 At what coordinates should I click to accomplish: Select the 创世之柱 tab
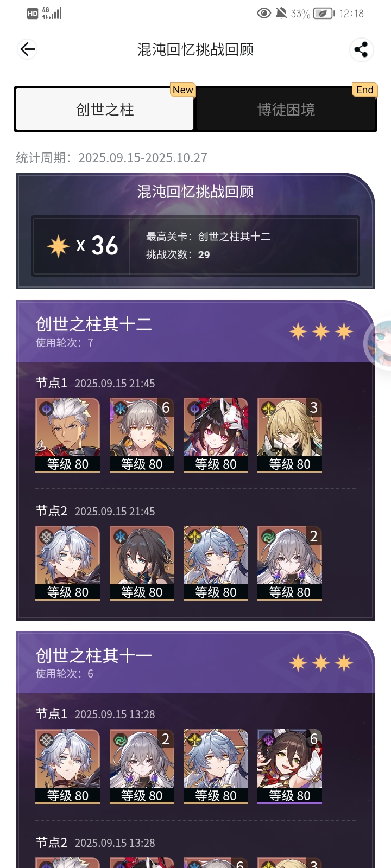105,110
